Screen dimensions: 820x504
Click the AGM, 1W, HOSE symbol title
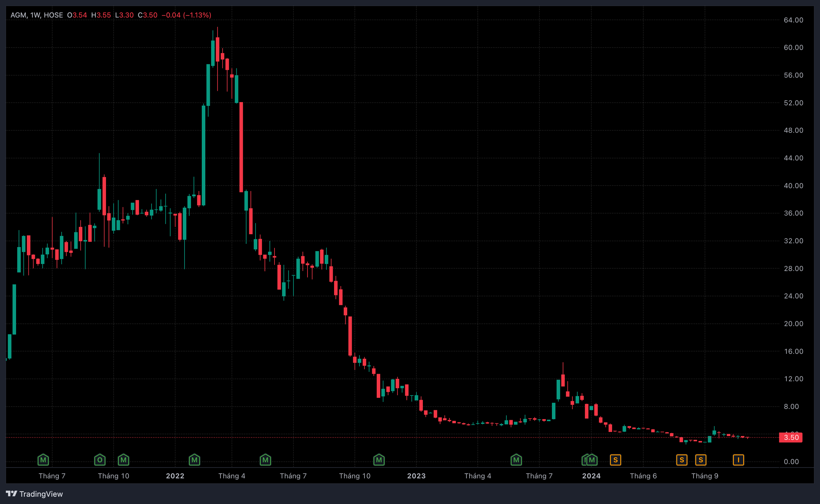click(37, 15)
